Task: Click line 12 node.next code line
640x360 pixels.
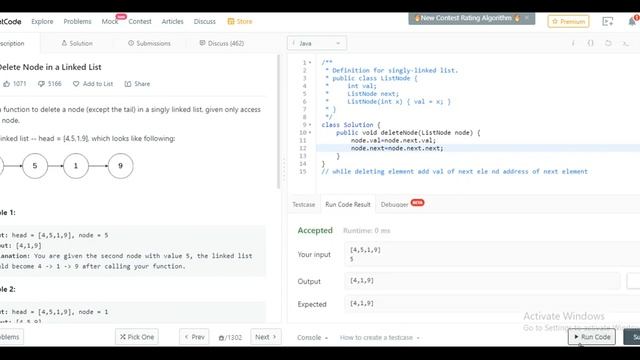Action: pos(397,148)
